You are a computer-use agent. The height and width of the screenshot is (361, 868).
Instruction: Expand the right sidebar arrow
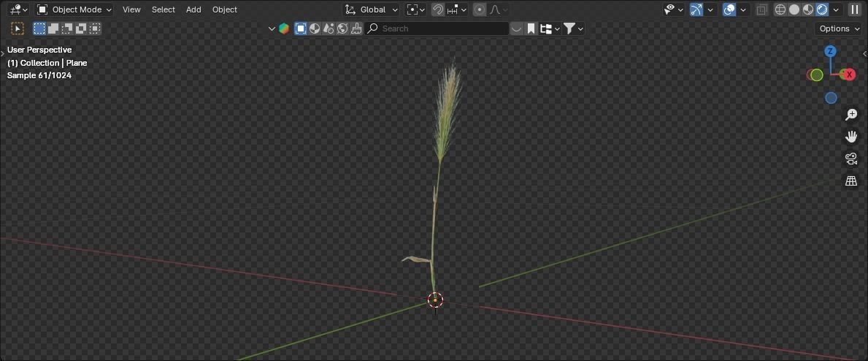(865, 53)
